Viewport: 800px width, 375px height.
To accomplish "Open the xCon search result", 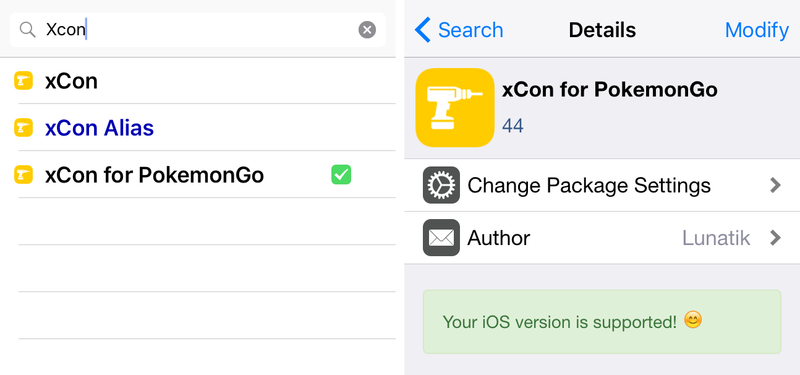I will point(198,81).
